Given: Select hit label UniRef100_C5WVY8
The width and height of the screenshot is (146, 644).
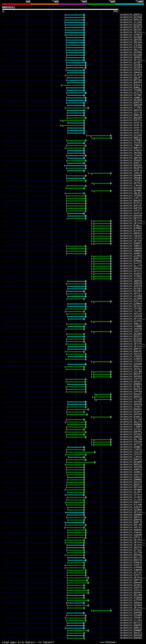Looking at the screenshot, I should point(131,145).
